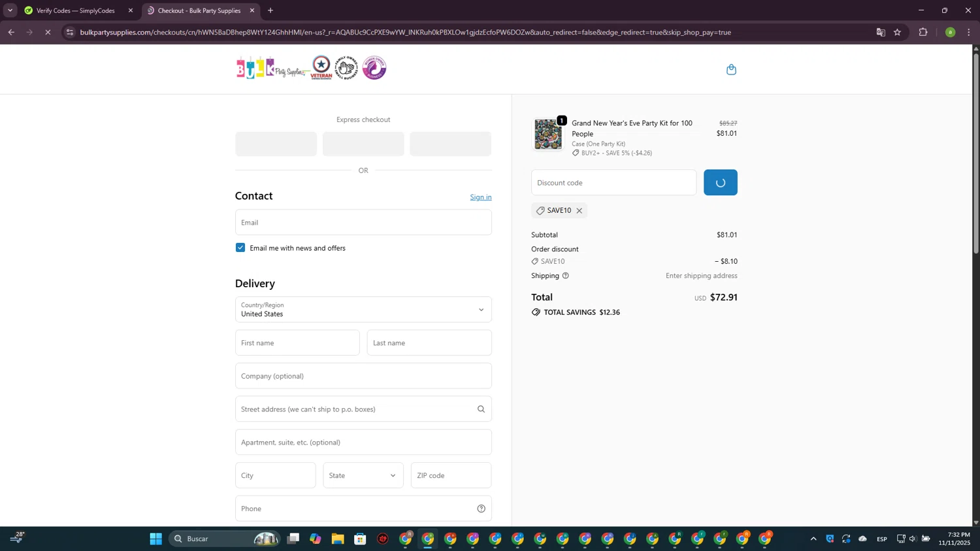The height and width of the screenshot is (551, 980).
Task: Uncheck Email me with news and offers
Action: coord(240,247)
